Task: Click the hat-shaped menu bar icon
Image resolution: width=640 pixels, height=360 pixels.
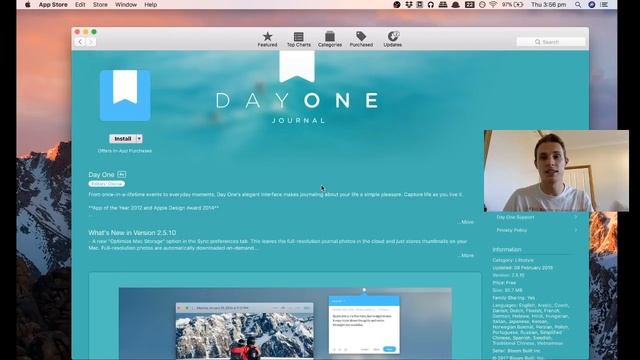Action: [456, 4]
